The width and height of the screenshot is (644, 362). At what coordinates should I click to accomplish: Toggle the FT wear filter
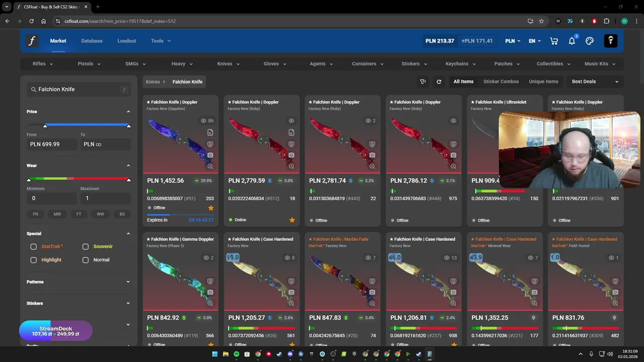[79, 214]
